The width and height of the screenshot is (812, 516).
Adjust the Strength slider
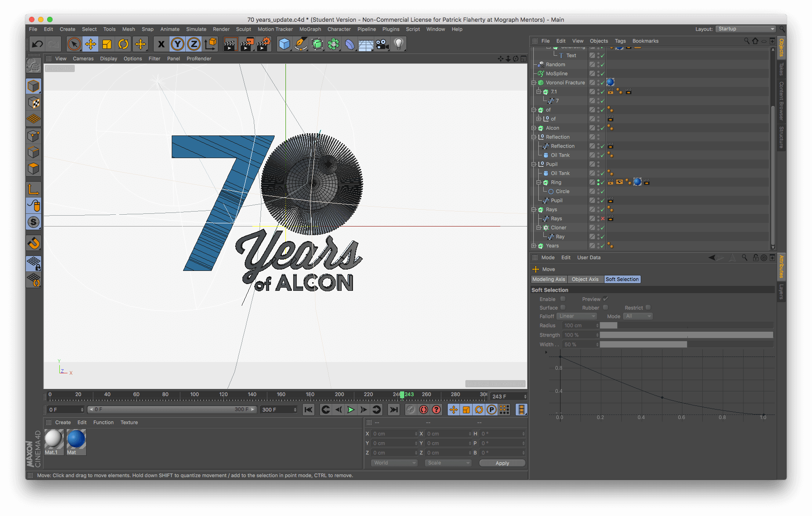(686, 335)
